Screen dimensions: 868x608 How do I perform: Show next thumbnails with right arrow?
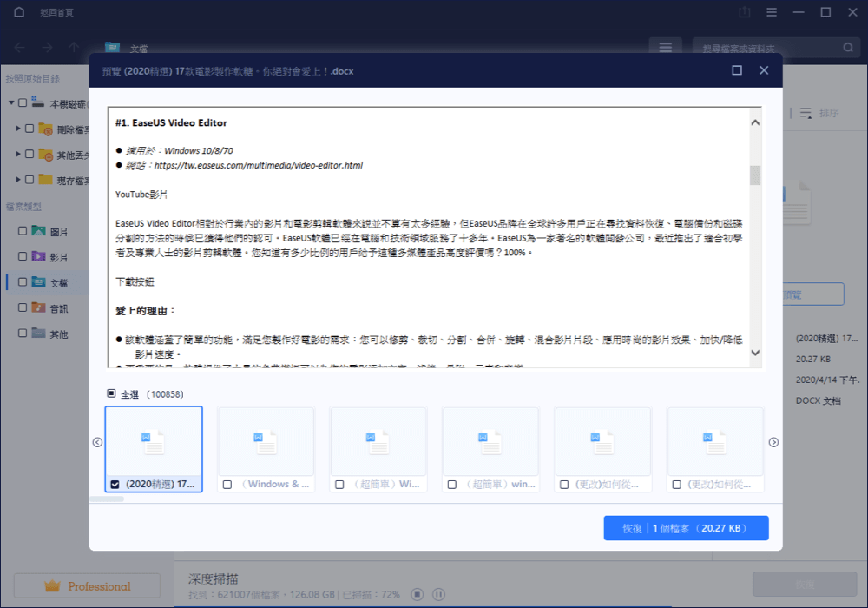click(774, 442)
